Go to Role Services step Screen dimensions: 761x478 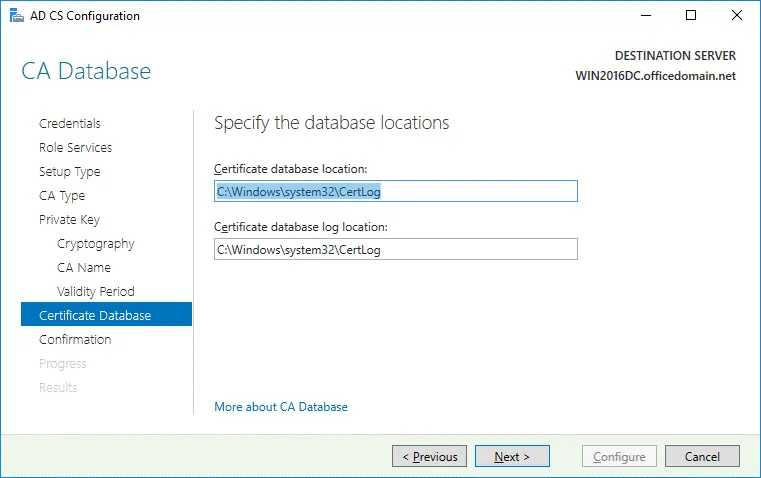pos(75,148)
